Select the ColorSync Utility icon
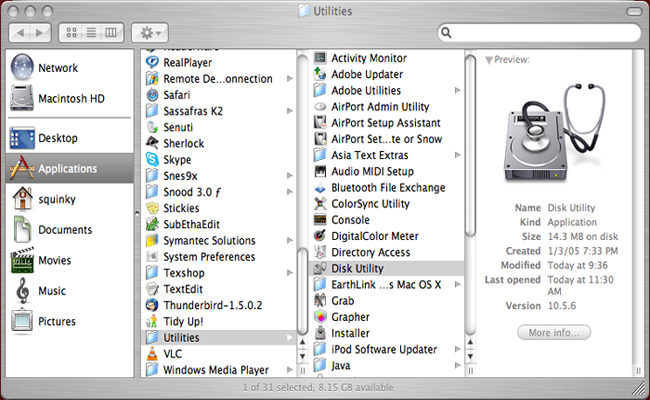 pyautogui.click(x=320, y=204)
